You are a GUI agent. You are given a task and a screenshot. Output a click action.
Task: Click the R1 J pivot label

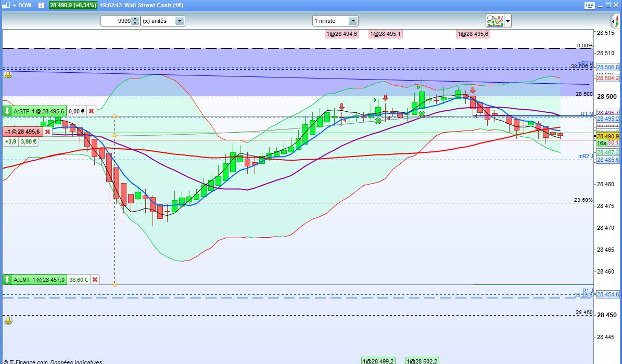point(588,291)
